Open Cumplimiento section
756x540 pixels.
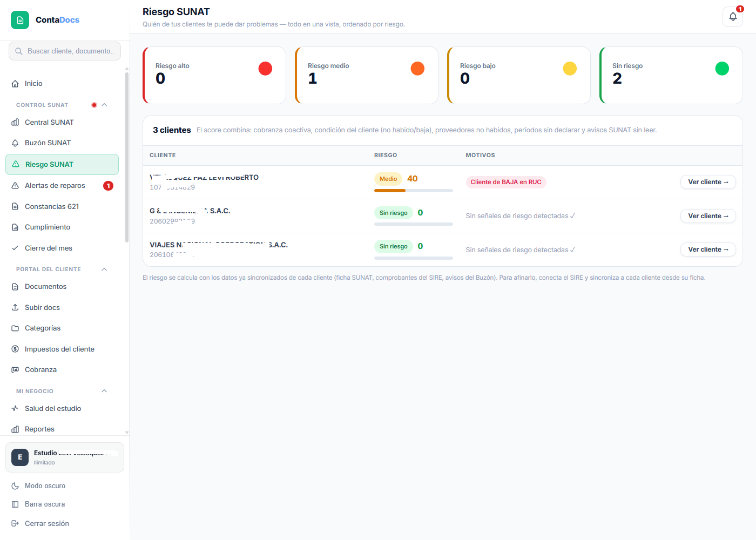click(62, 227)
